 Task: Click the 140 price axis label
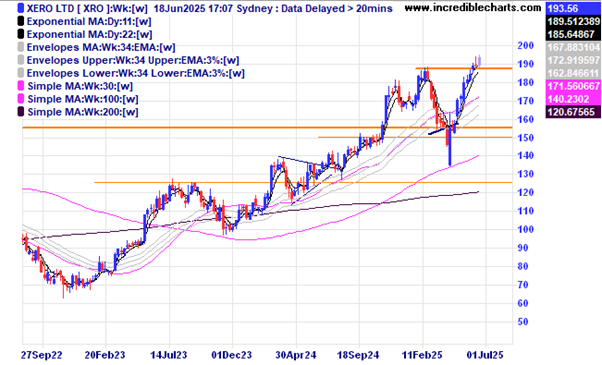(526, 155)
